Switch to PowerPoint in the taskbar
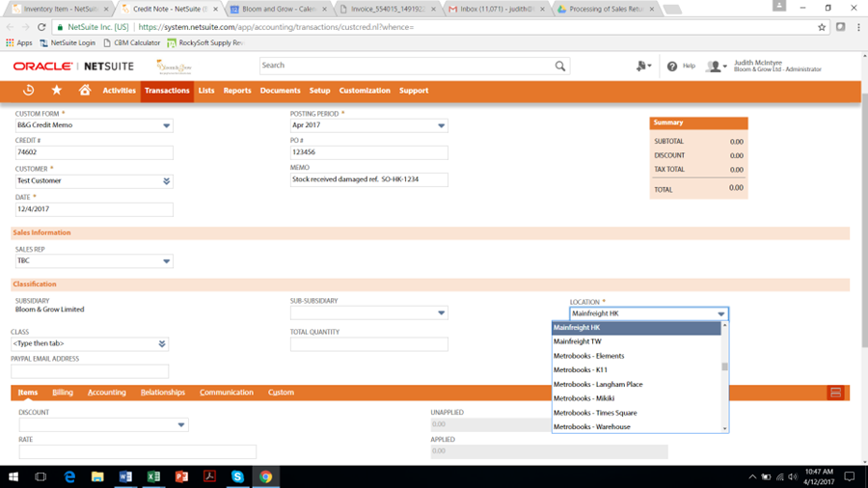868x488 pixels. click(x=181, y=477)
